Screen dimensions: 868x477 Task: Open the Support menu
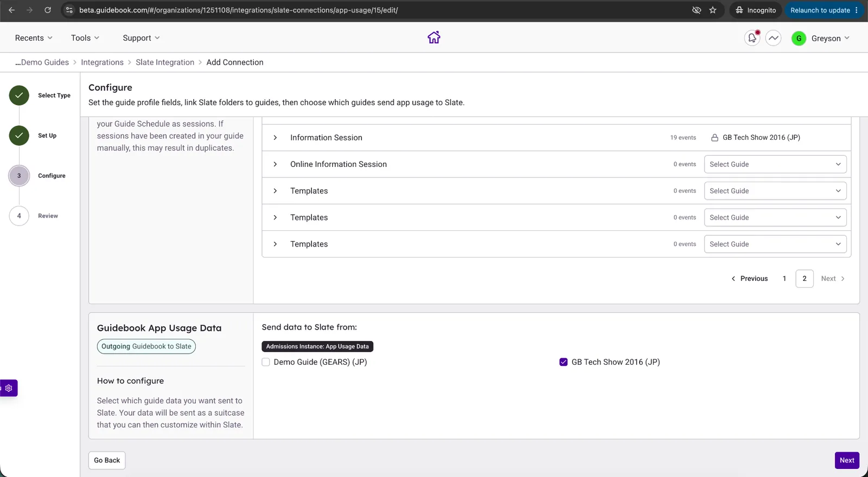[141, 38]
